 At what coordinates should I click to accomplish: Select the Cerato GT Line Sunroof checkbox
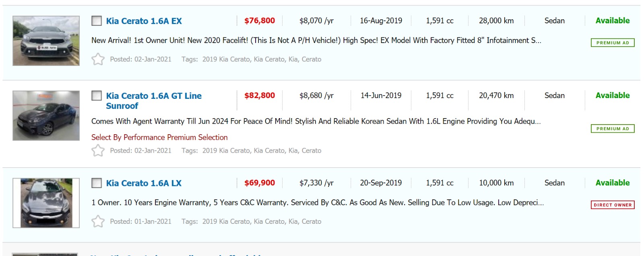(x=97, y=96)
